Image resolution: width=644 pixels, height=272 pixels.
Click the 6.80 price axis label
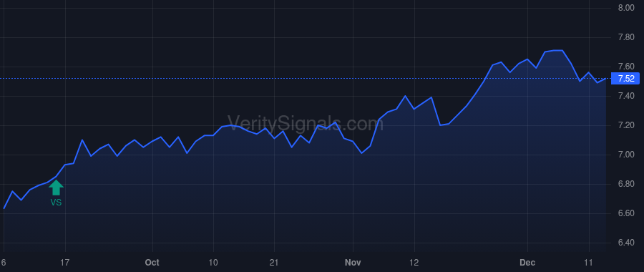point(626,184)
